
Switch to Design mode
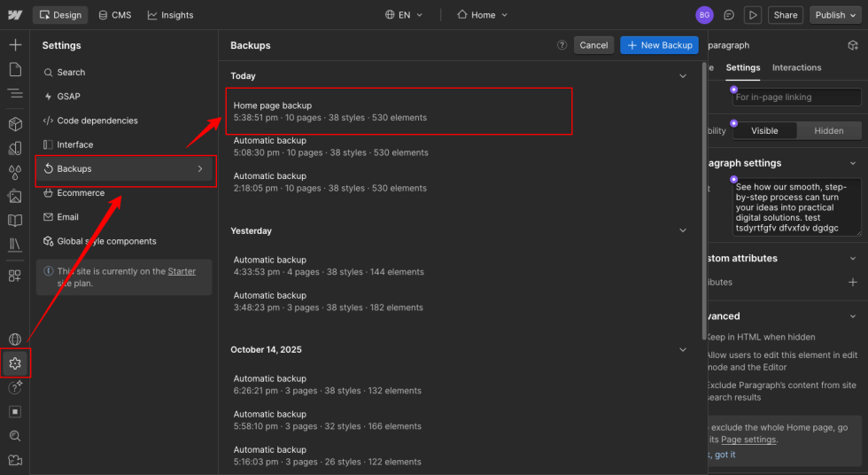tap(60, 15)
